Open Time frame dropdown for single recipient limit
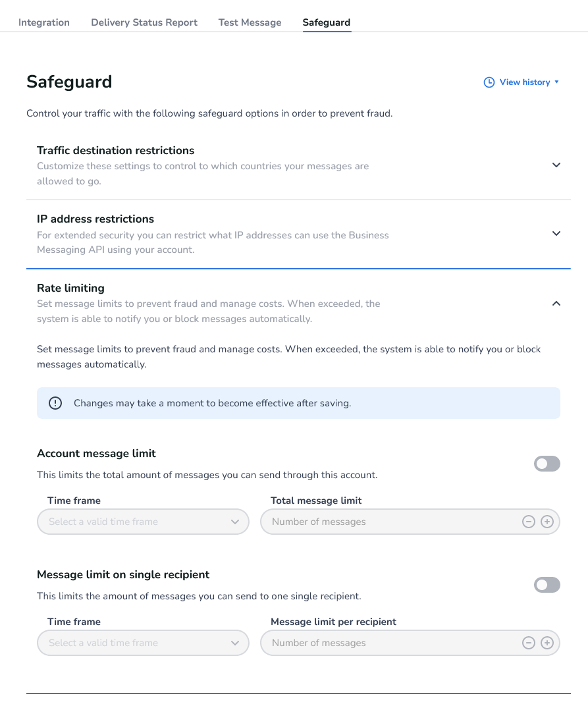588x708 pixels. click(143, 643)
